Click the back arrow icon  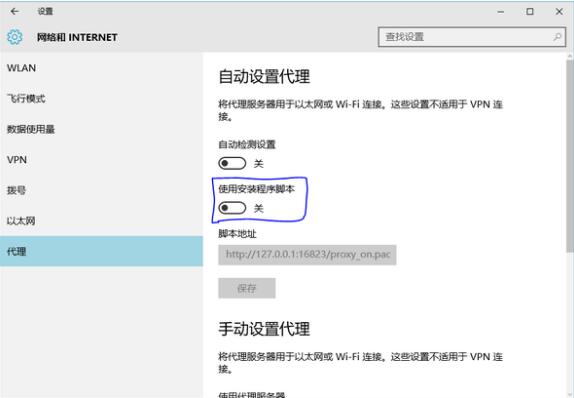15,12
